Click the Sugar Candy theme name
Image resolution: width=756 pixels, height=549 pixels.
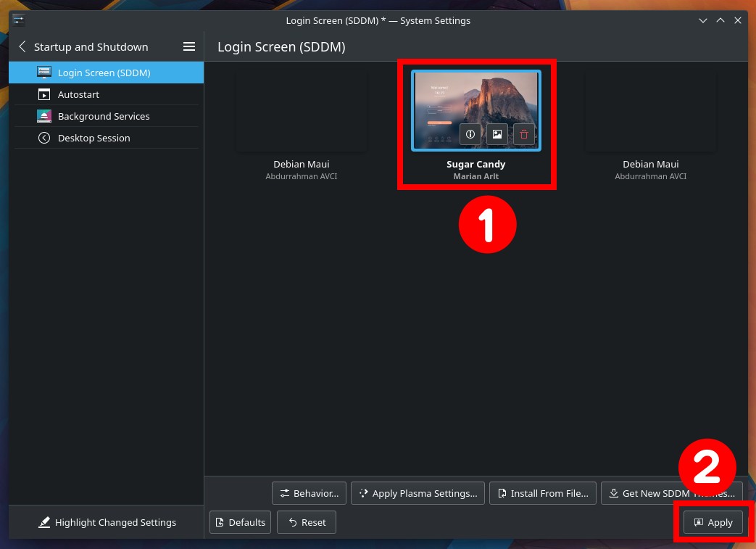point(476,164)
